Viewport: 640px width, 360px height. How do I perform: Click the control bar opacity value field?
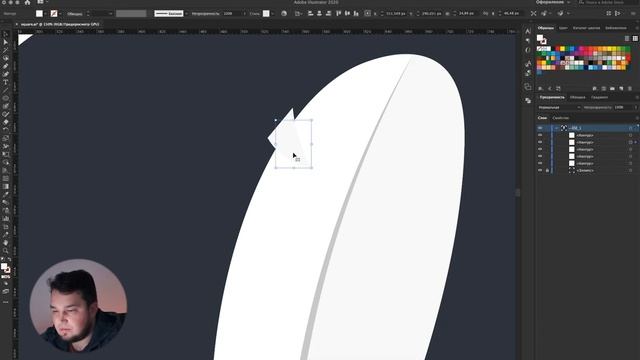coord(232,13)
